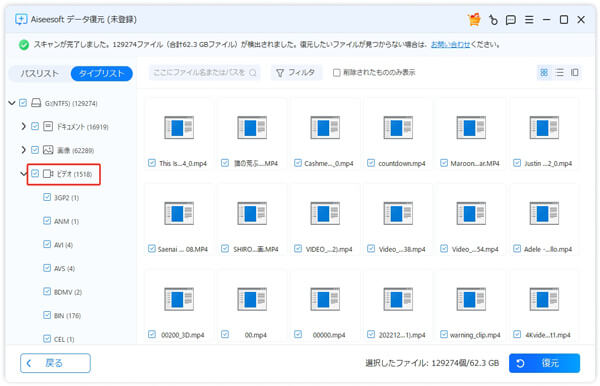The image size is (600, 386).
Task: Open the shopping cart purchase icon
Action: (x=474, y=19)
